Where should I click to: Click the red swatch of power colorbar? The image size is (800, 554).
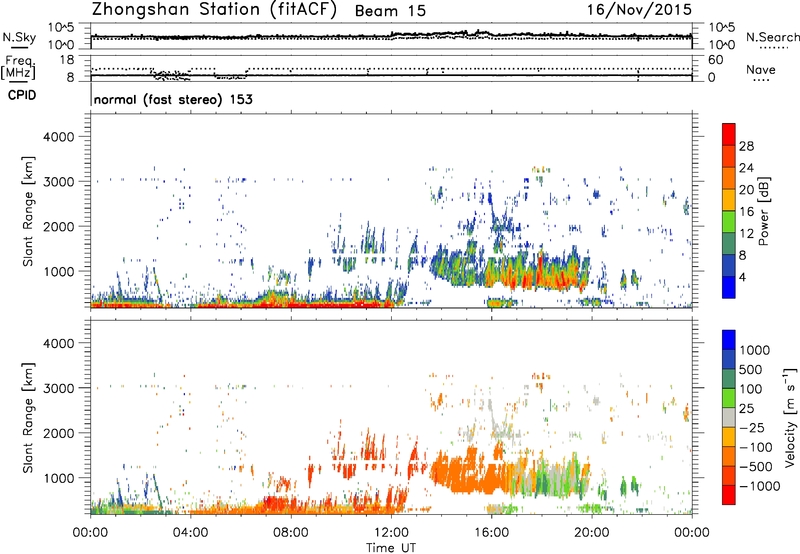coord(729,134)
